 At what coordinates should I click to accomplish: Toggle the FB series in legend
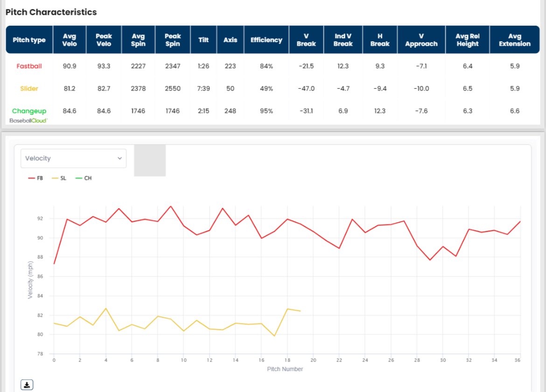pyautogui.click(x=35, y=178)
